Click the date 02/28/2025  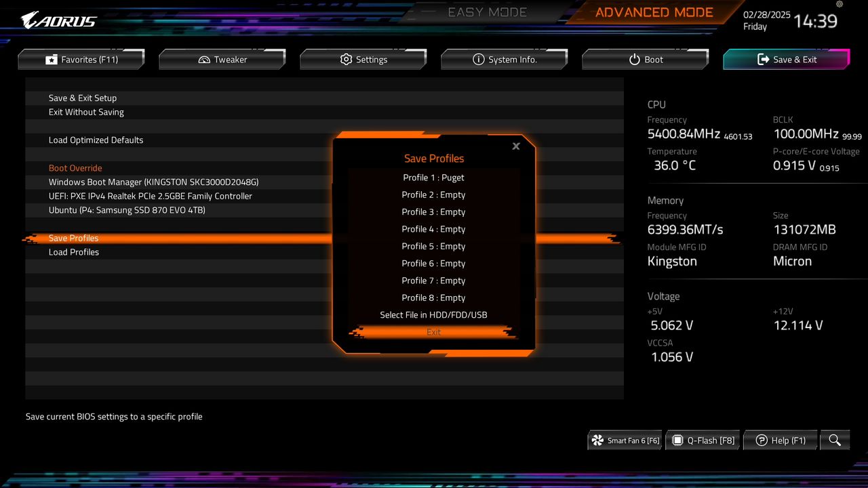coord(767,14)
